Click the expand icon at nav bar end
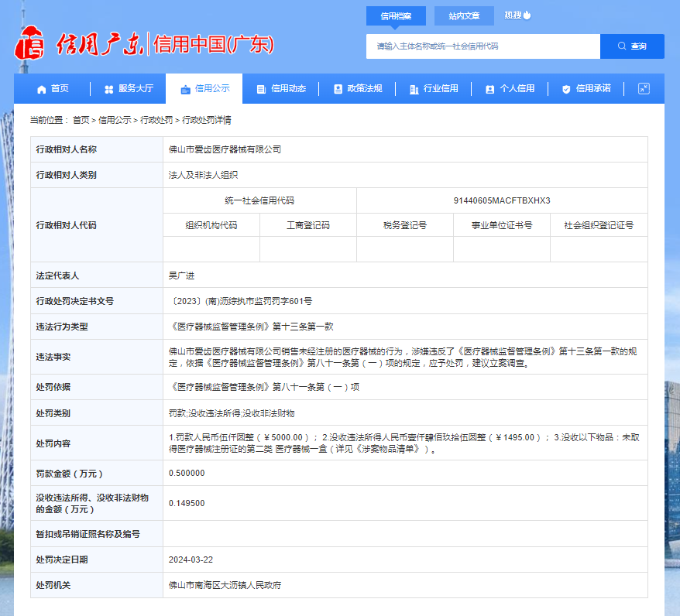 point(644,88)
